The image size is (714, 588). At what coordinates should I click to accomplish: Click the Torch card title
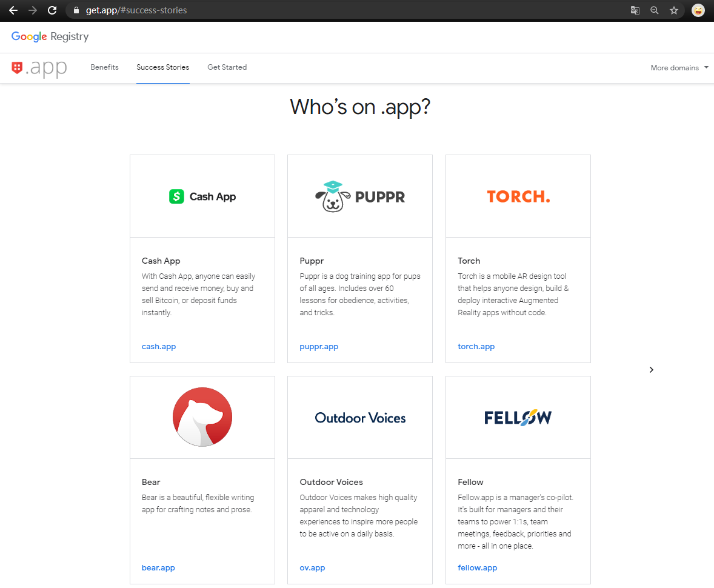[x=469, y=261]
